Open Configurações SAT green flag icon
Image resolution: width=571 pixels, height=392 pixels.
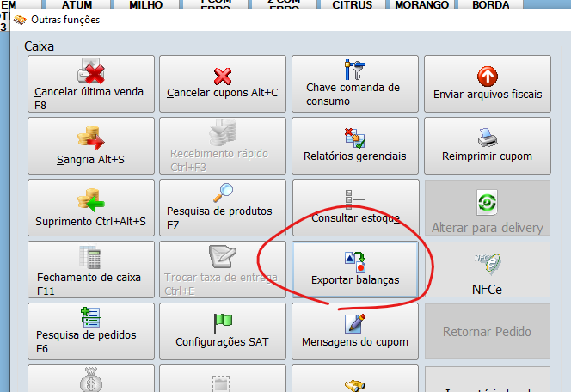(x=223, y=323)
